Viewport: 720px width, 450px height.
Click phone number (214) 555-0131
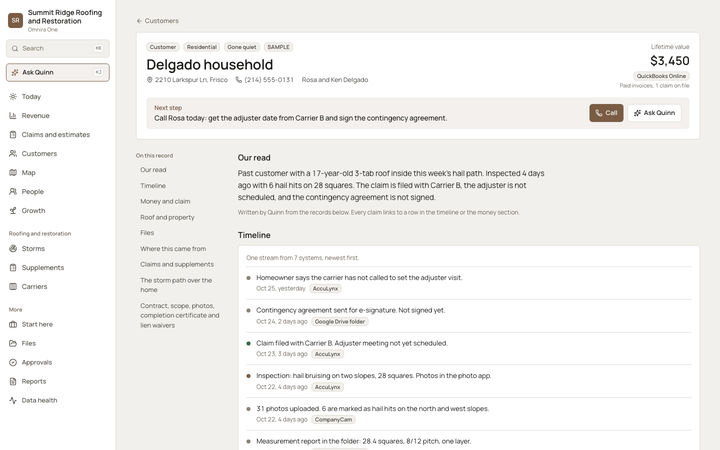pos(269,80)
